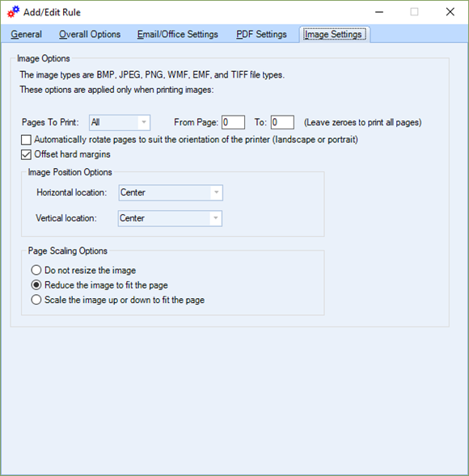Choose Reduce the image to fit page
The image size is (469, 476).
(x=36, y=284)
